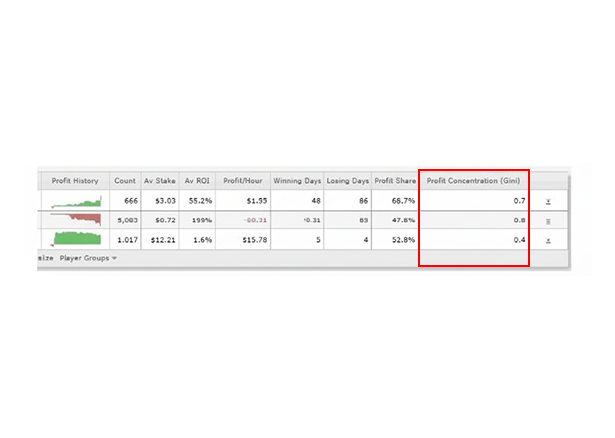Viewport: 615px width, 438px height.
Task: Open the Player Groups dropdown
Action: (88, 258)
